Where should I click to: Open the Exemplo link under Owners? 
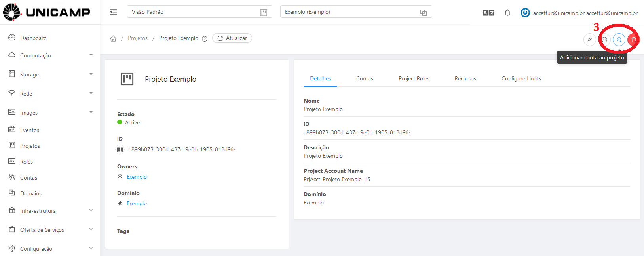click(137, 177)
